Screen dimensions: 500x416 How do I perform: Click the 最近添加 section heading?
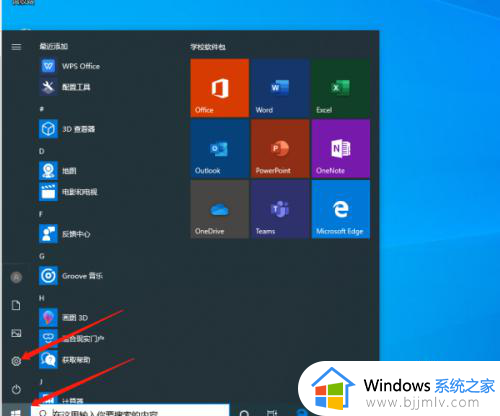[54, 46]
